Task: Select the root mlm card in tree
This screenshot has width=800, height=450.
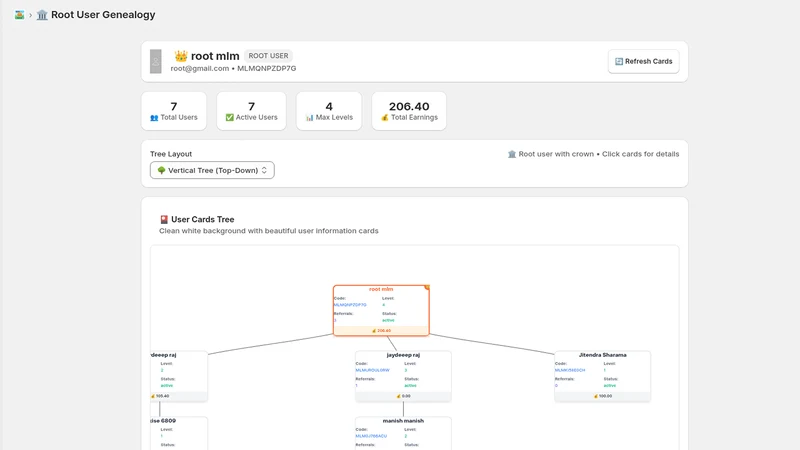Action: (381, 310)
